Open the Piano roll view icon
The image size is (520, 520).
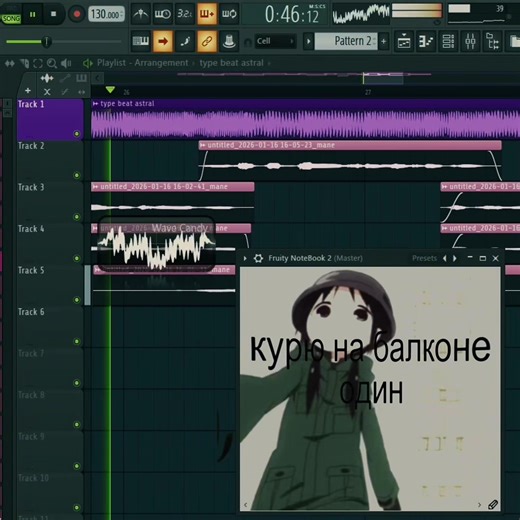tap(426, 42)
